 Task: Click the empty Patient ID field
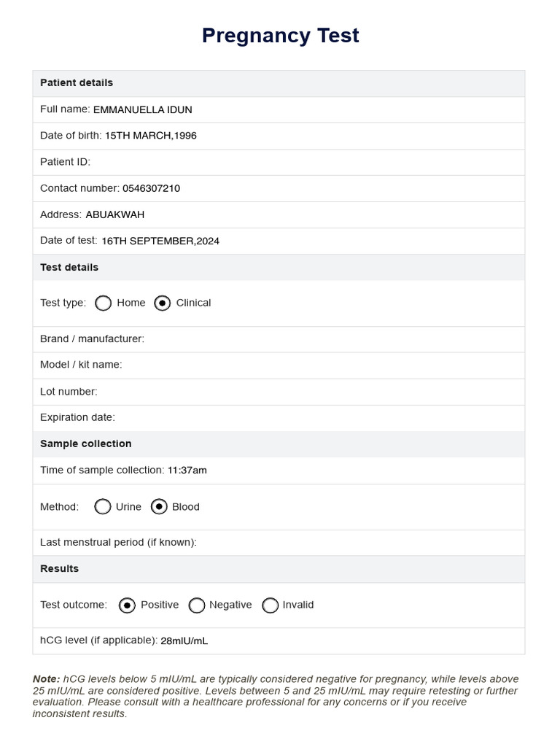[x=307, y=162]
